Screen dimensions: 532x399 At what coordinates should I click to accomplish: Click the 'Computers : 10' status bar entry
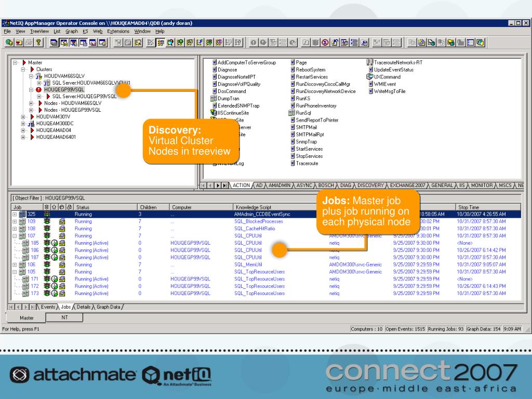(366, 329)
